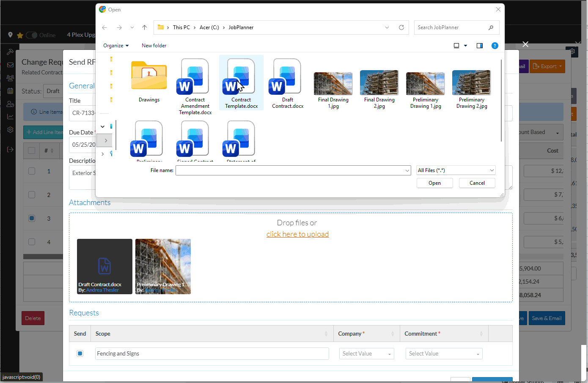
Task: Select Contract Amendment Template.docx file
Action: 195,87
